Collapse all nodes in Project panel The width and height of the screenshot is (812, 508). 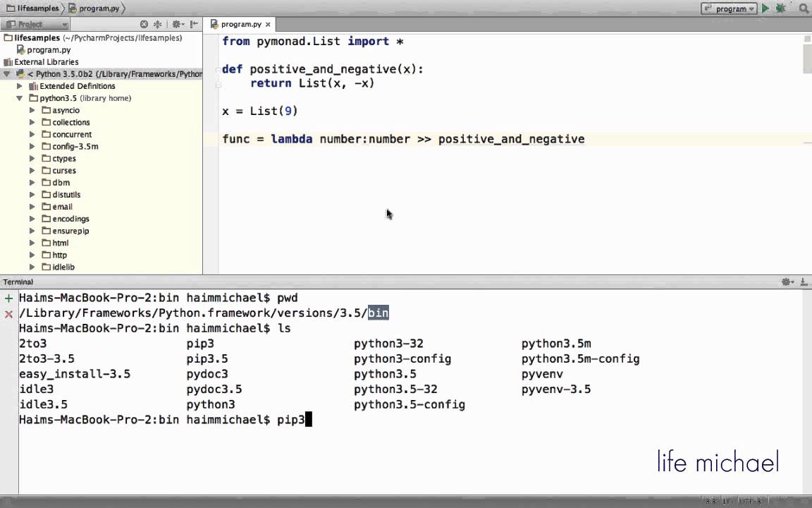point(157,25)
